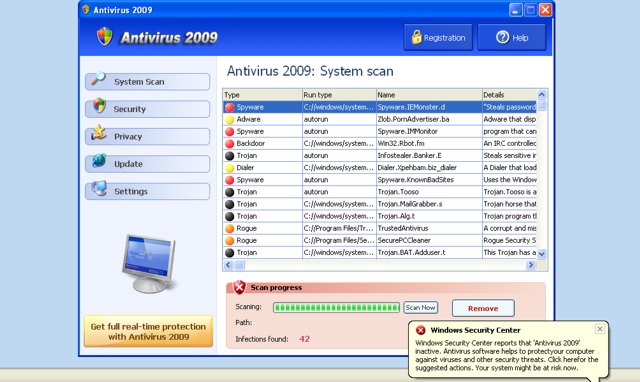This screenshot has height=382, width=640.
Task: Click the Remove button
Action: 483,308
